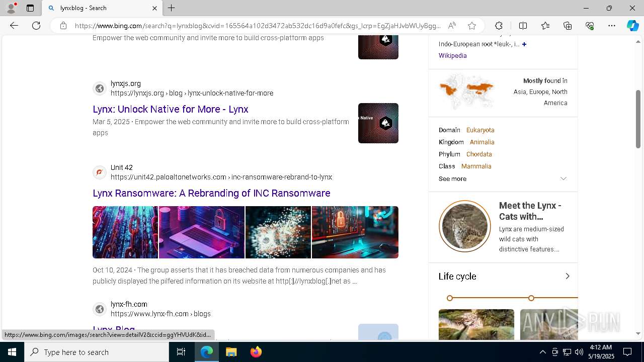
Task: Open the volume control icon
Action: pos(579,352)
